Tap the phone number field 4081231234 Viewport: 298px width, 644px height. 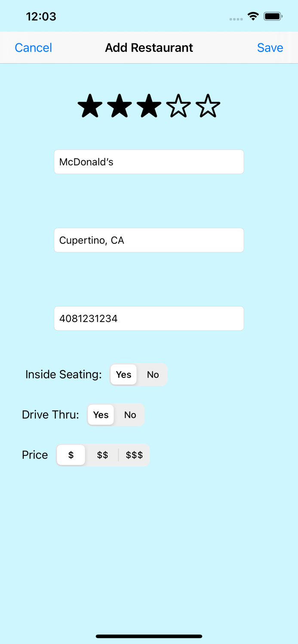(149, 319)
